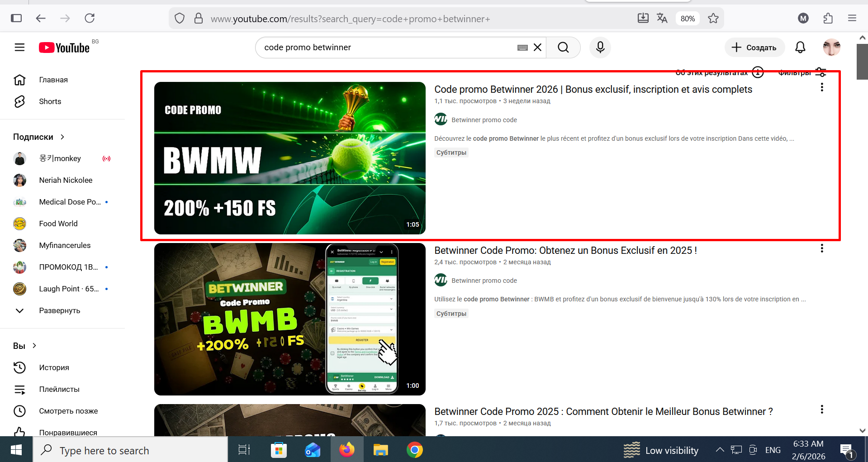Screen dimensions: 868x462
Task: Click the Субтитры badge on the second video
Action: [451, 314]
